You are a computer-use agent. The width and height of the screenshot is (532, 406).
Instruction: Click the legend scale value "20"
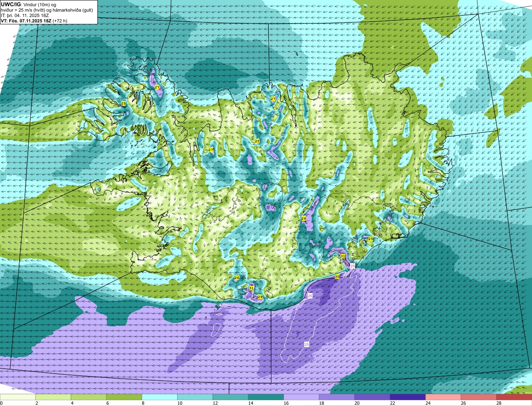pyautogui.click(x=356, y=403)
